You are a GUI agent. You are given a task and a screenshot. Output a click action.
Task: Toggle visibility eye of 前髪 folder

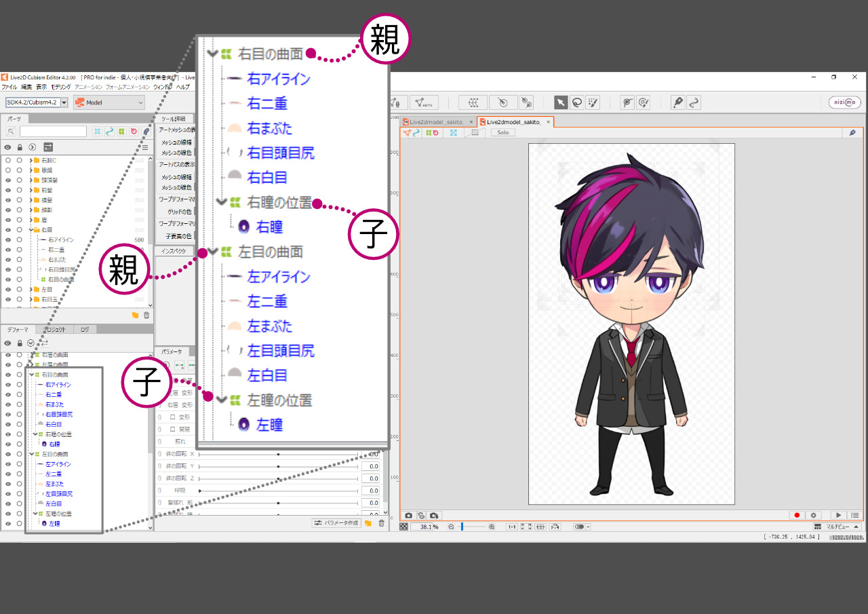7,190
